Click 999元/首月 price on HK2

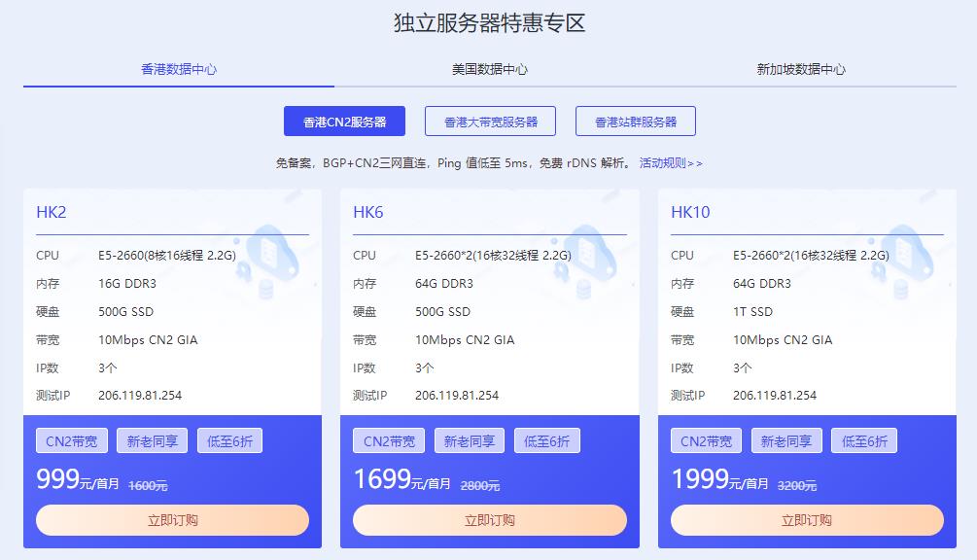78,479
